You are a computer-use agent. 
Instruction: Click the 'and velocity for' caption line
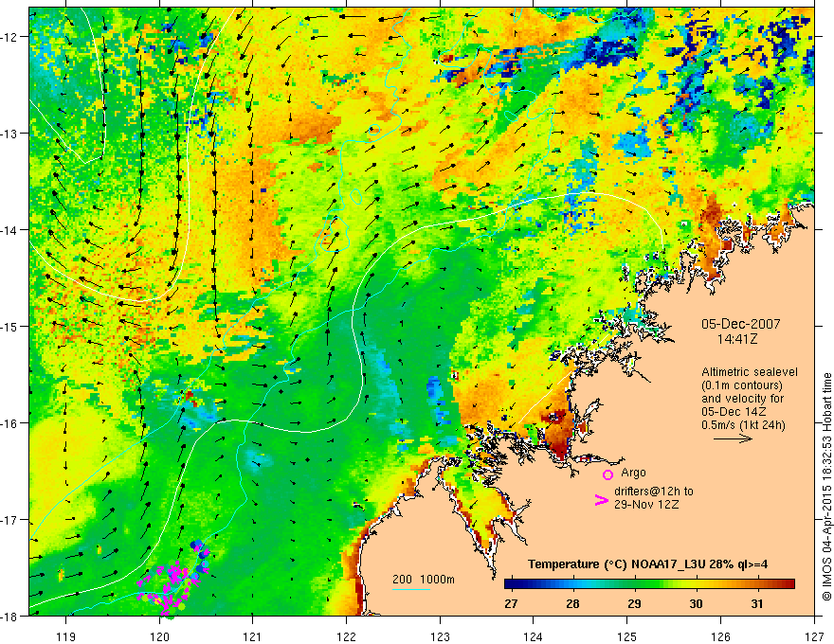[742, 399]
